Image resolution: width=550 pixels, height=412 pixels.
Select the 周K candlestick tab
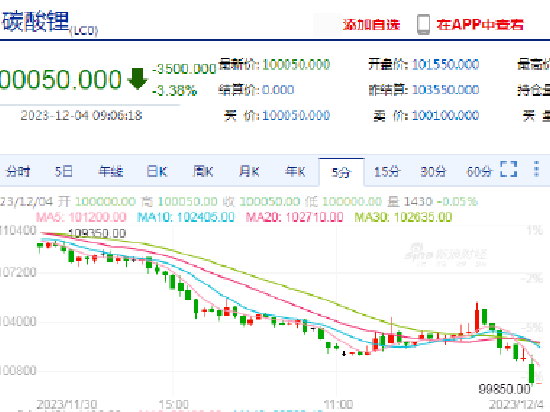pos(203,171)
